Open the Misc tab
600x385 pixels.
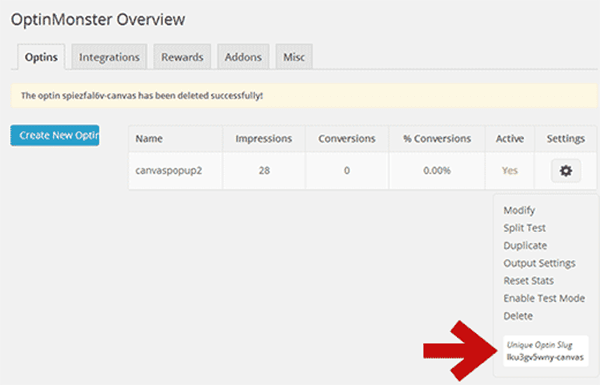click(294, 57)
